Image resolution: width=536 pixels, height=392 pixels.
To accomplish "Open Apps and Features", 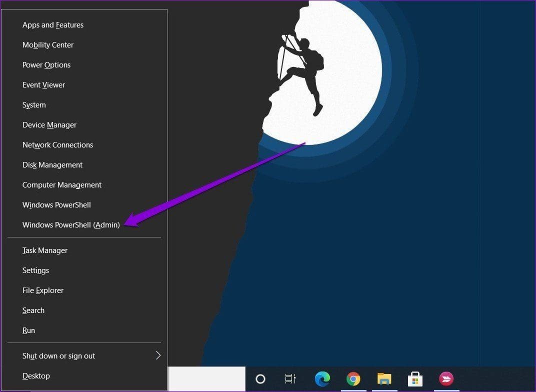I will coord(84,25).
